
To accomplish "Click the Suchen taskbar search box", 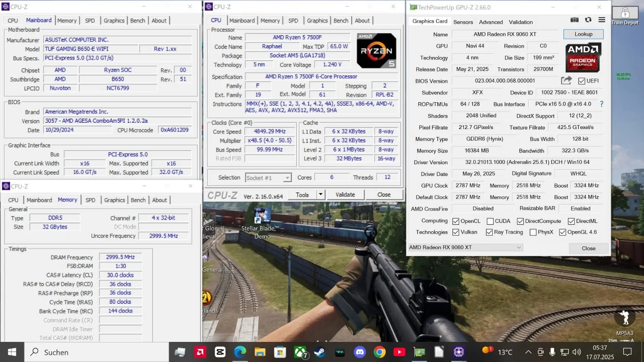I will point(97,352).
